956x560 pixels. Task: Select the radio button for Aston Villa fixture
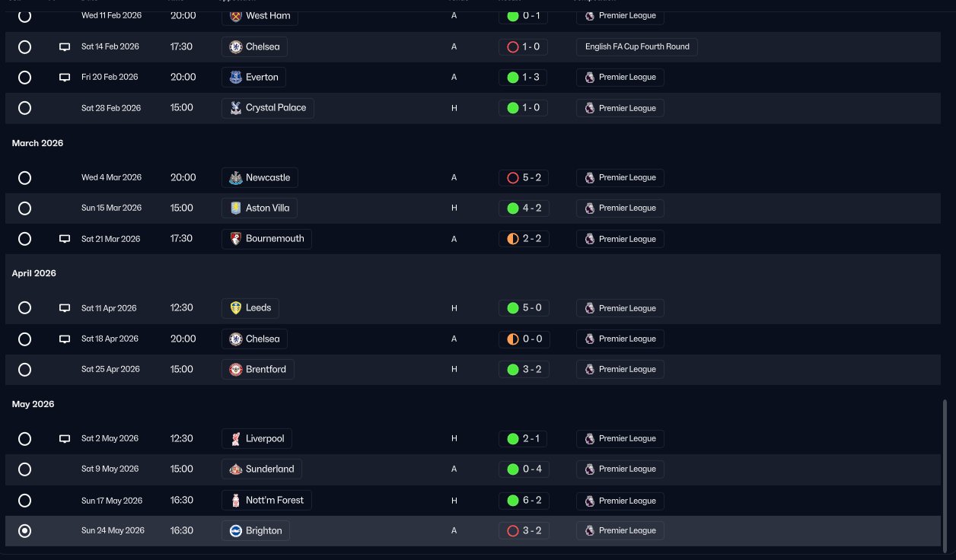coord(24,208)
